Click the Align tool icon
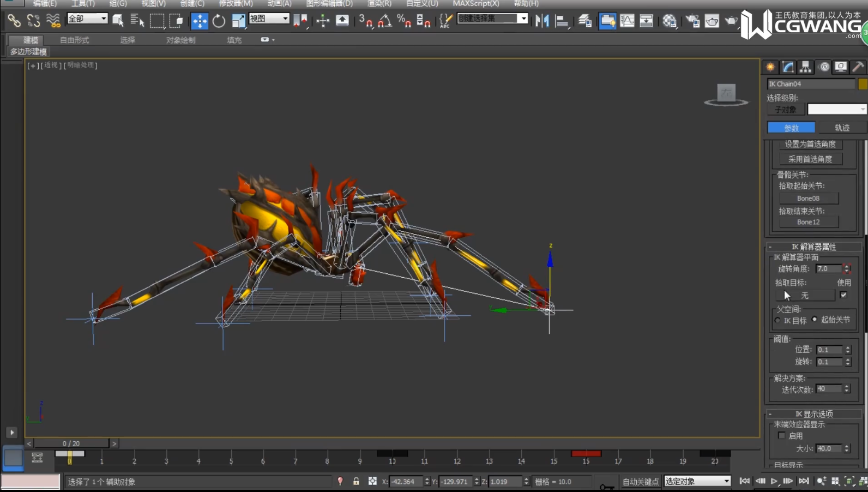Image resolution: width=868 pixels, height=492 pixels. pos(561,21)
